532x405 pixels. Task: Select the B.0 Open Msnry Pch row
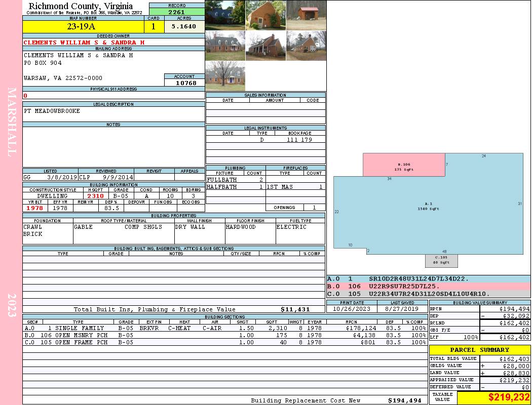(225, 335)
